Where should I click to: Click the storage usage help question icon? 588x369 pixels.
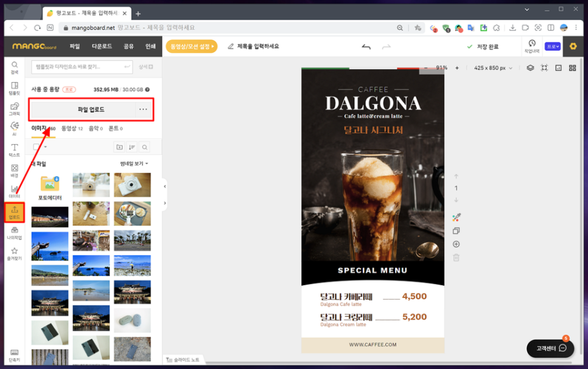pos(147,89)
